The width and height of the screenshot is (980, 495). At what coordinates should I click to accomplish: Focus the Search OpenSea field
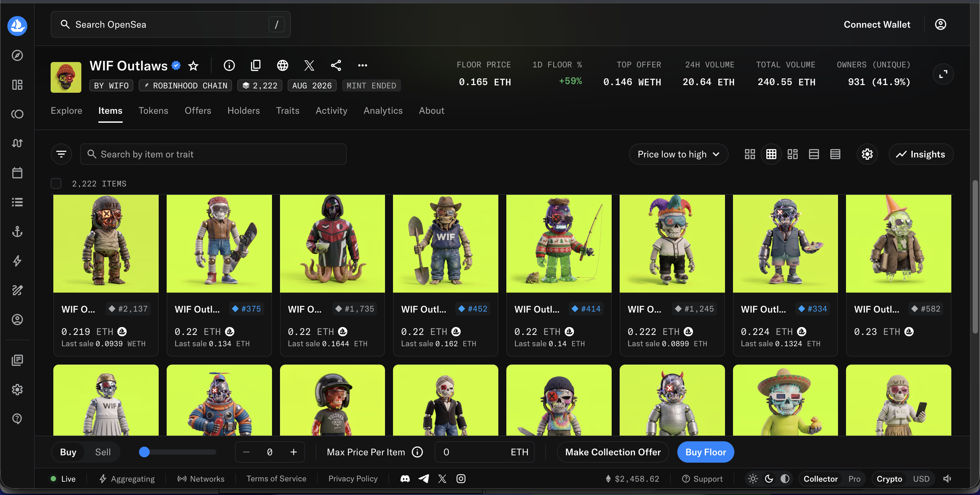tap(170, 24)
